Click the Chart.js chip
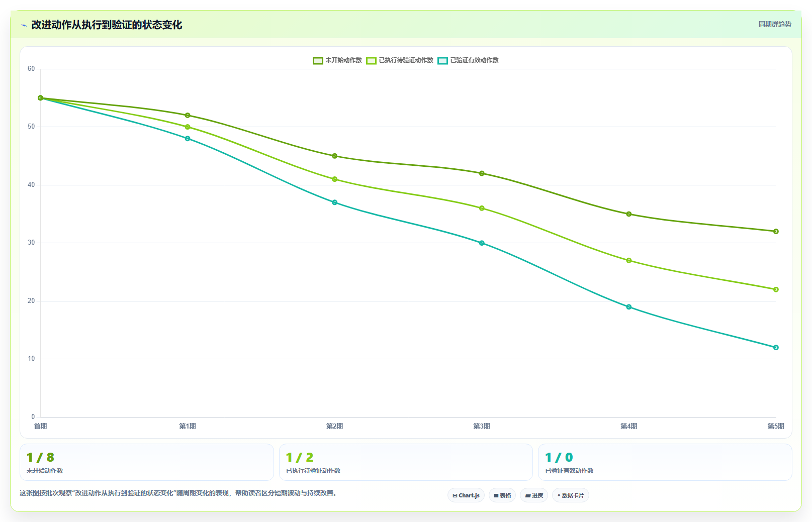This screenshot has height=522, width=812. [x=466, y=495]
